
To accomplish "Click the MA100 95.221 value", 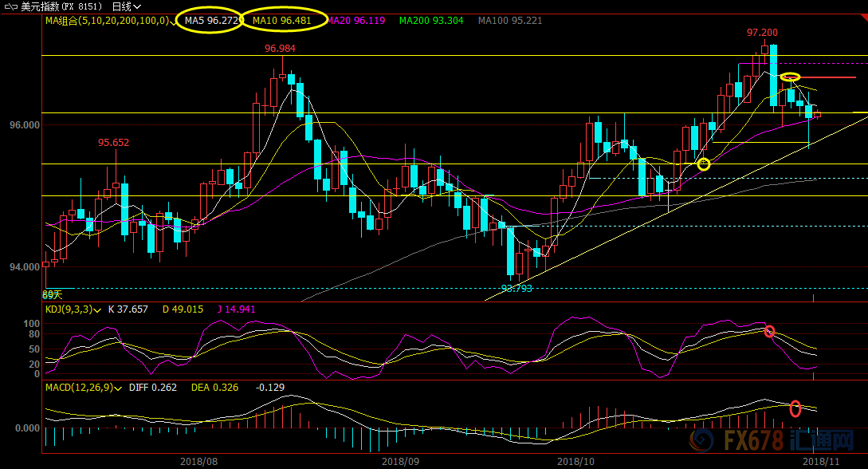I will pyautogui.click(x=510, y=21).
